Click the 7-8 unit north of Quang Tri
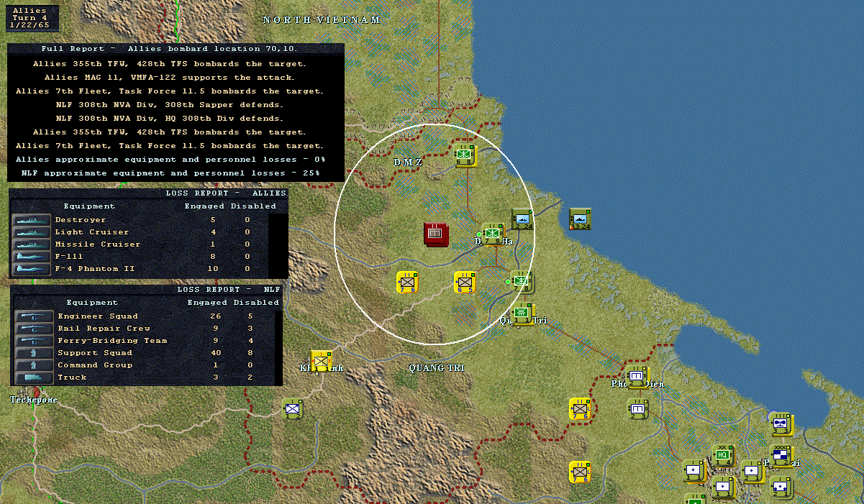 522,282
